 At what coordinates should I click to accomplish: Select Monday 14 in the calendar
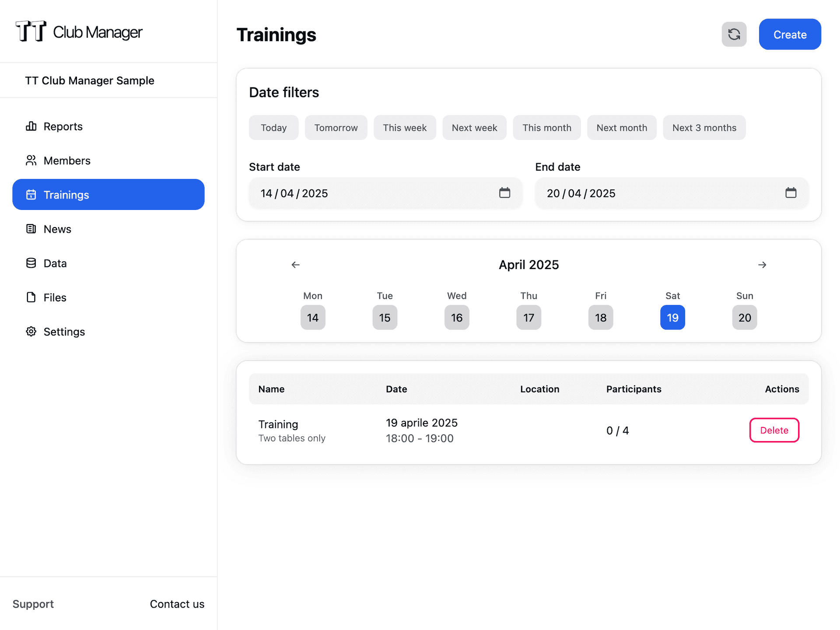coord(313,318)
